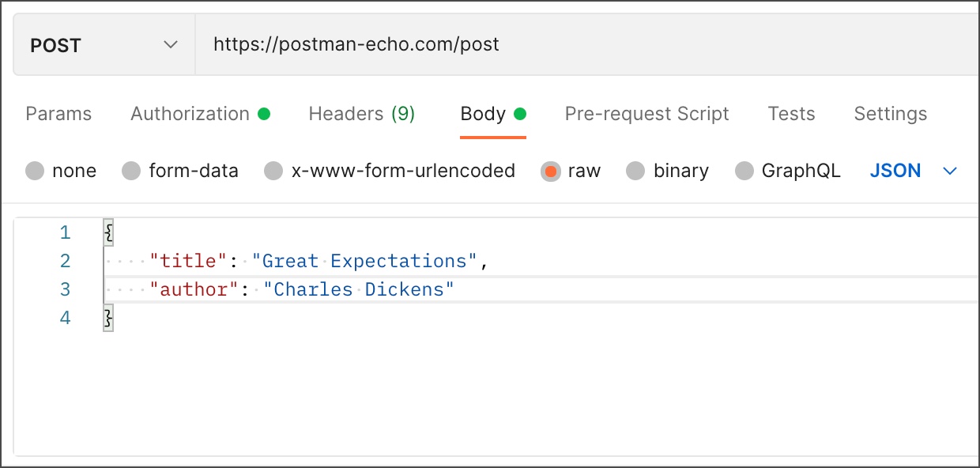Screen dimensions: 980x468
Task: Choose binary body type
Action: point(636,171)
